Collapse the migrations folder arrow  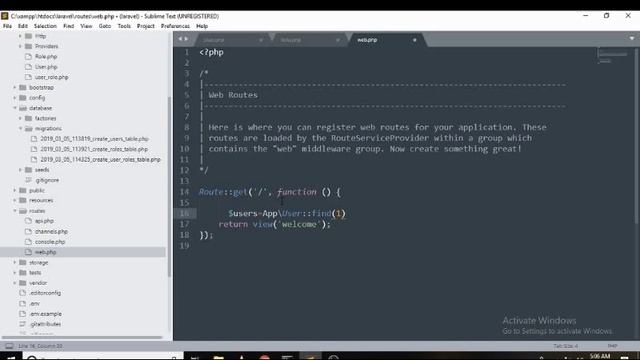pyautogui.click(x=20, y=129)
